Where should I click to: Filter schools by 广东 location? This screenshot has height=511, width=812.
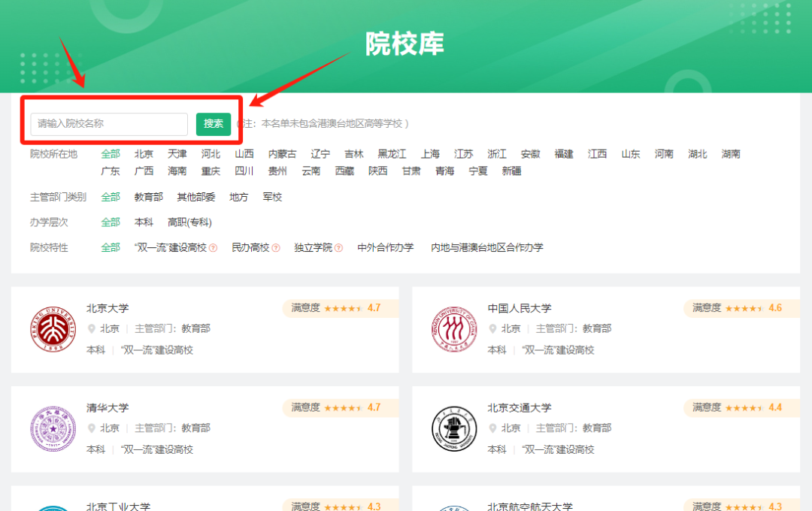click(111, 171)
